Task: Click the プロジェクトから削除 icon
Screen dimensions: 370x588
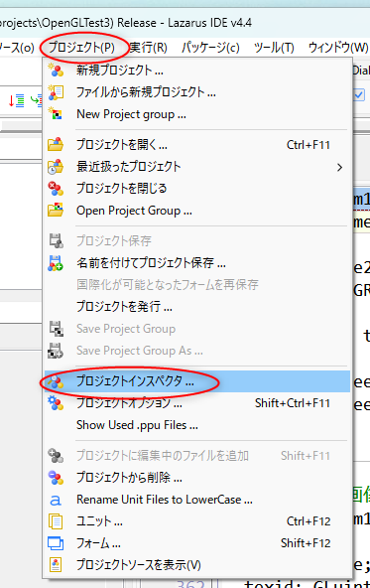Action: click(x=56, y=478)
